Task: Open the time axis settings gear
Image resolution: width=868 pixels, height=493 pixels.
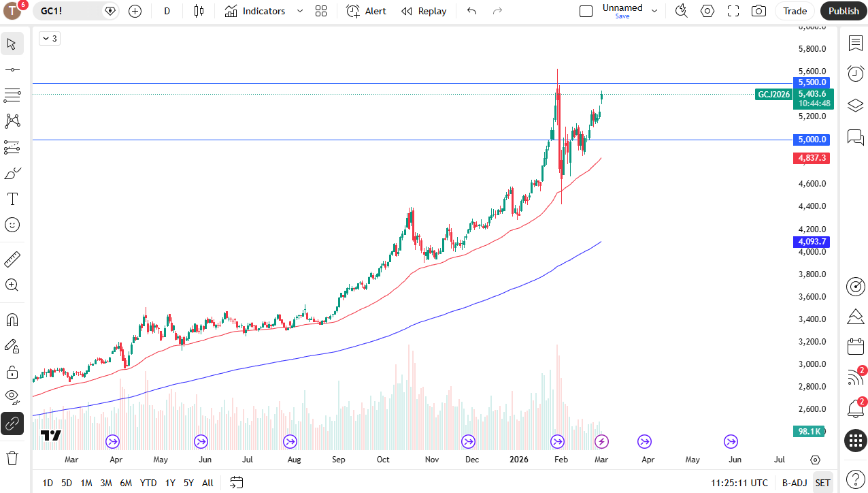Action: [x=816, y=460]
